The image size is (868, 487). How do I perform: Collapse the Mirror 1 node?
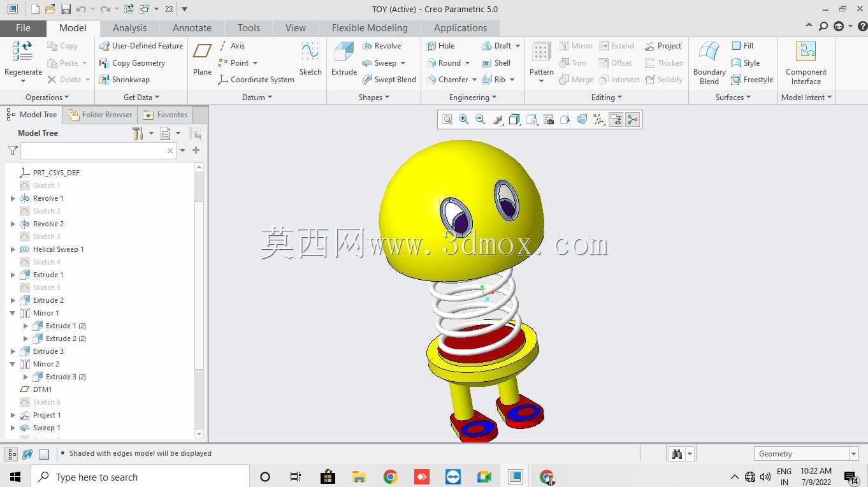pyautogui.click(x=13, y=313)
